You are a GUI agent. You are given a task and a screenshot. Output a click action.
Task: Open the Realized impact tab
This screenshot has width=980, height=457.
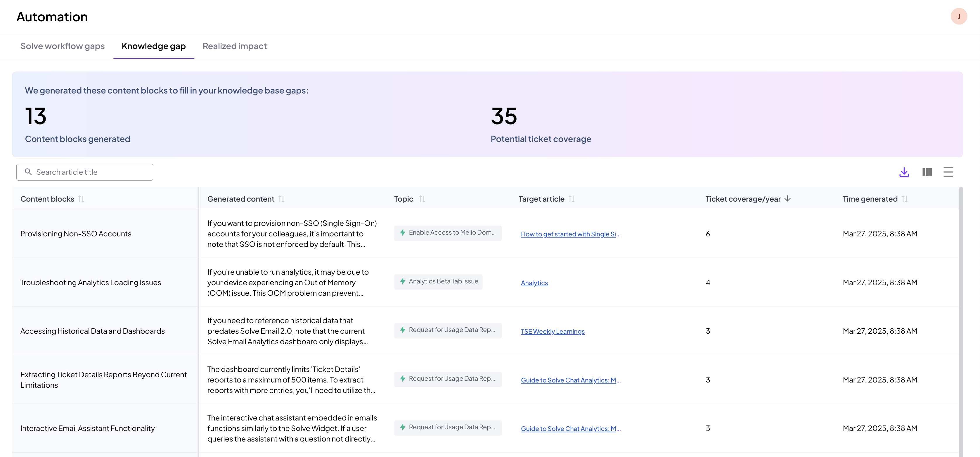(235, 46)
